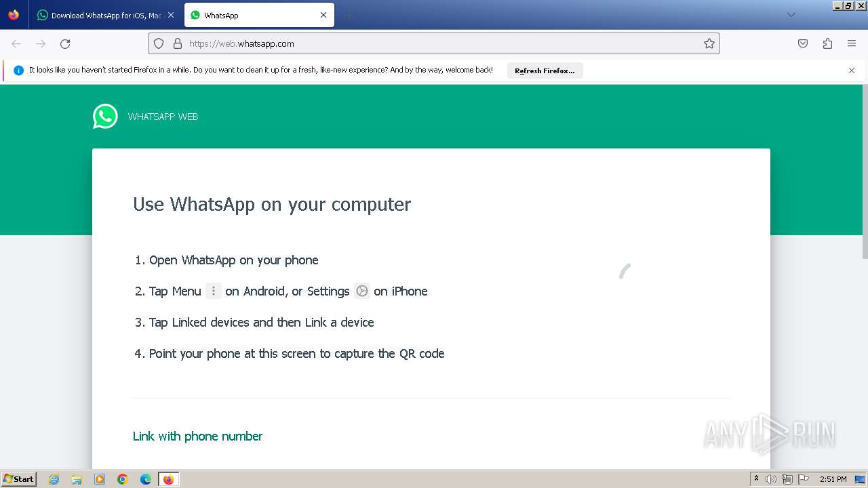Click the page's vertical scrollbar thumb
Screen dimensions: 868x488
pos(865,171)
